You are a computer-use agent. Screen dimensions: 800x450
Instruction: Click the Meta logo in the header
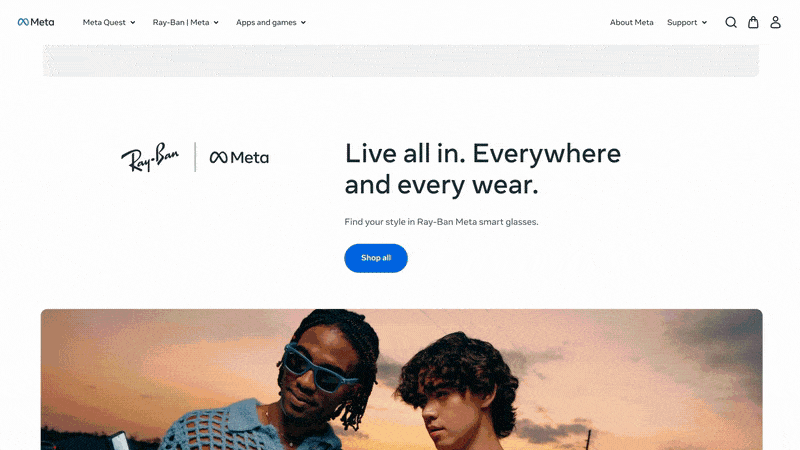point(36,22)
